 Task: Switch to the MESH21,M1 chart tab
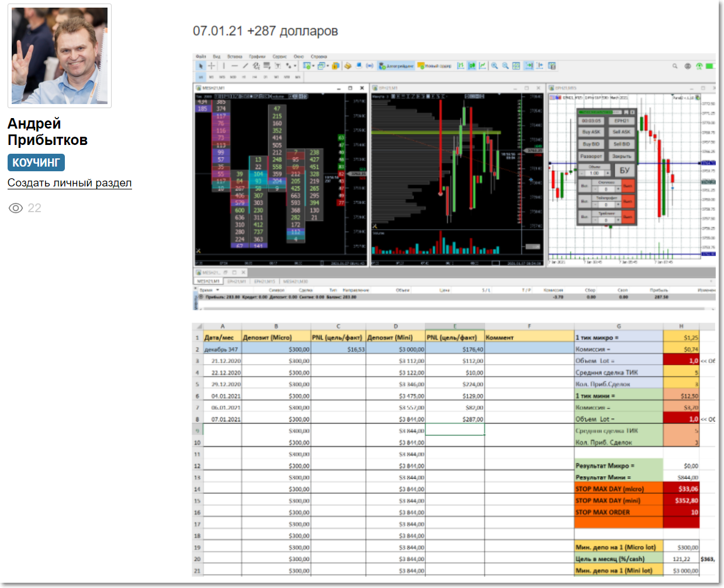tap(208, 281)
